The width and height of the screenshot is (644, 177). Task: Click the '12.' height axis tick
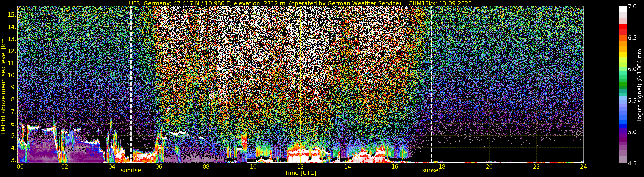[12, 51]
